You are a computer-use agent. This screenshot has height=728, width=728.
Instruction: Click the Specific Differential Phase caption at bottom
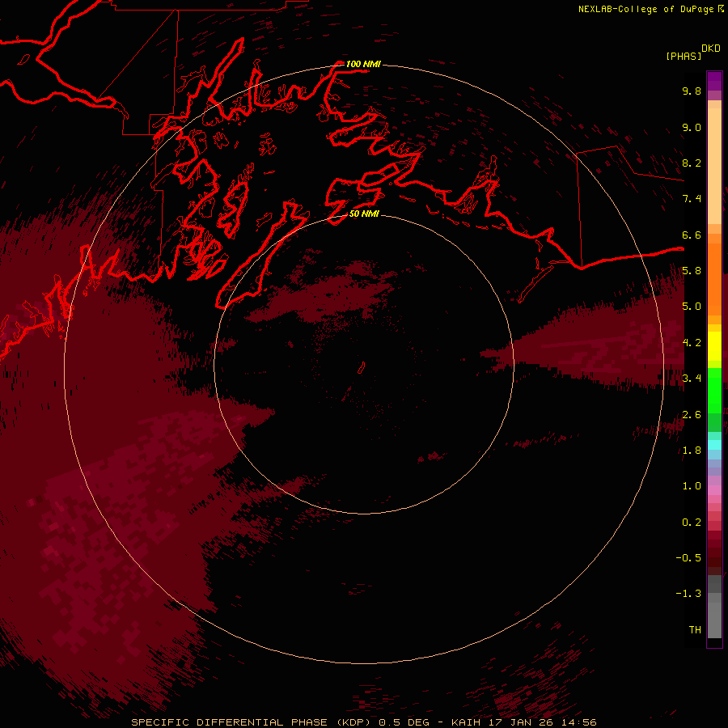click(363, 722)
